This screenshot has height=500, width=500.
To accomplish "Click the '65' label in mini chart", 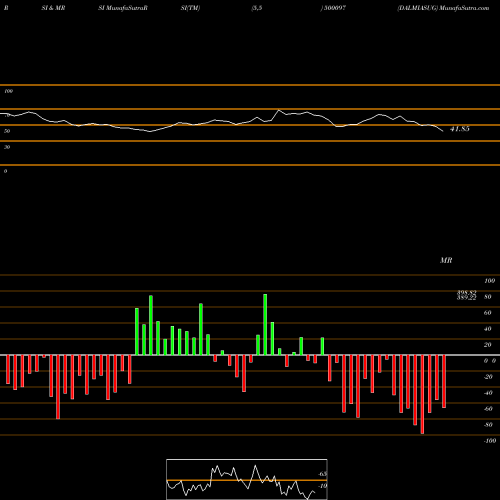I will (322, 474).
